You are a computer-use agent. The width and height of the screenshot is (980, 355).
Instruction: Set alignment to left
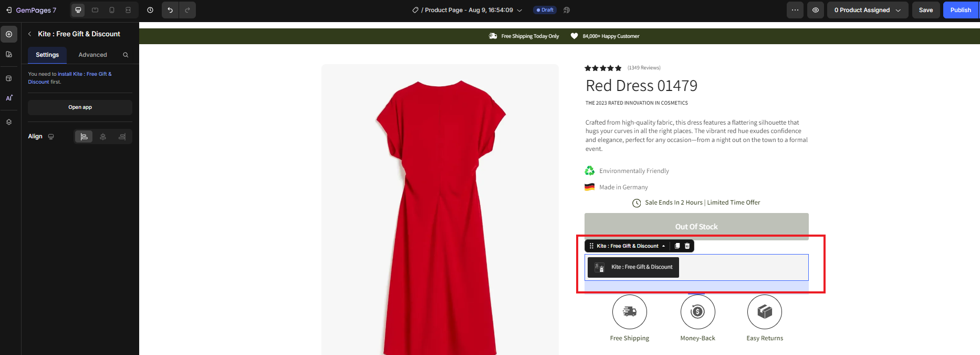(84, 137)
